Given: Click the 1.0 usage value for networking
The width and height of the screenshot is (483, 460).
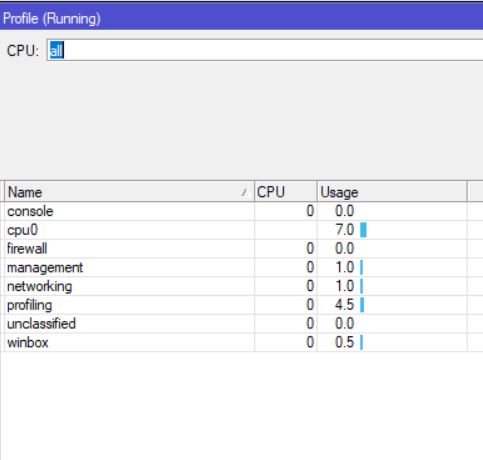Looking at the screenshot, I should [x=345, y=286].
